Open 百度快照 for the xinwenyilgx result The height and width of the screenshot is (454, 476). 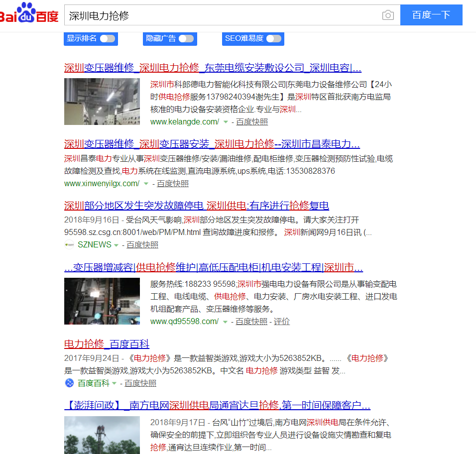(x=173, y=184)
